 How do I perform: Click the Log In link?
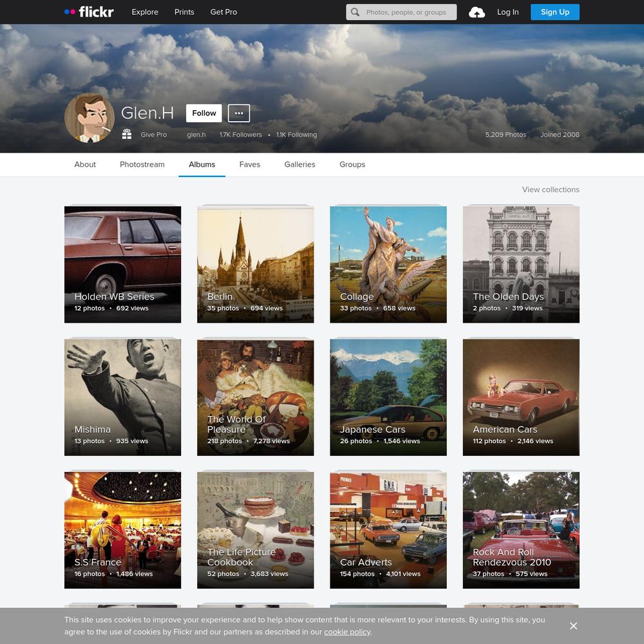pos(507,12)
